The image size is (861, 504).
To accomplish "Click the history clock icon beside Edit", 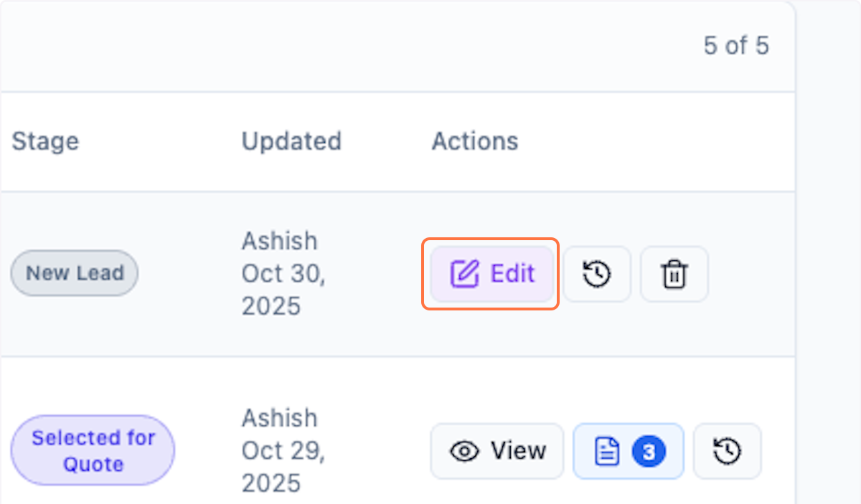I will (597, 274).
